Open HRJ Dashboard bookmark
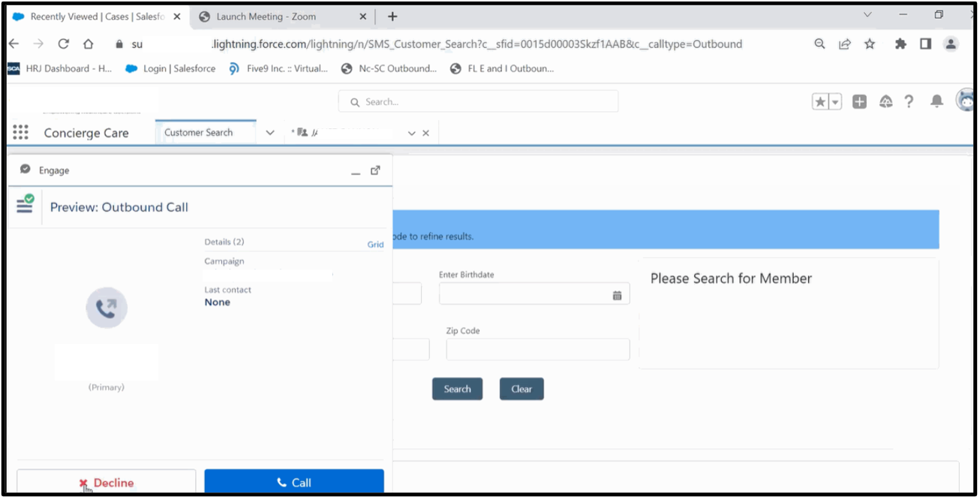 click(x=59, y=68)
